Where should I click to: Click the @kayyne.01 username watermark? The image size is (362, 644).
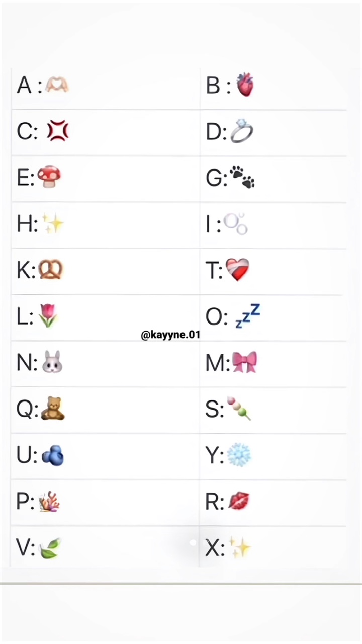tap(170, 335)
